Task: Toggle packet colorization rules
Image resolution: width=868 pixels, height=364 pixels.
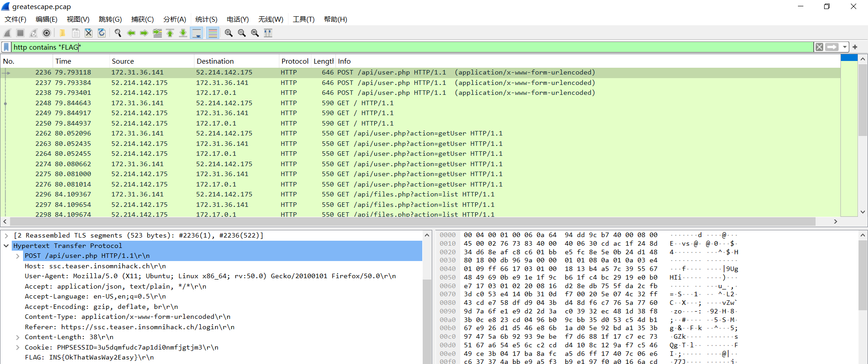Action: coord(212,33)
